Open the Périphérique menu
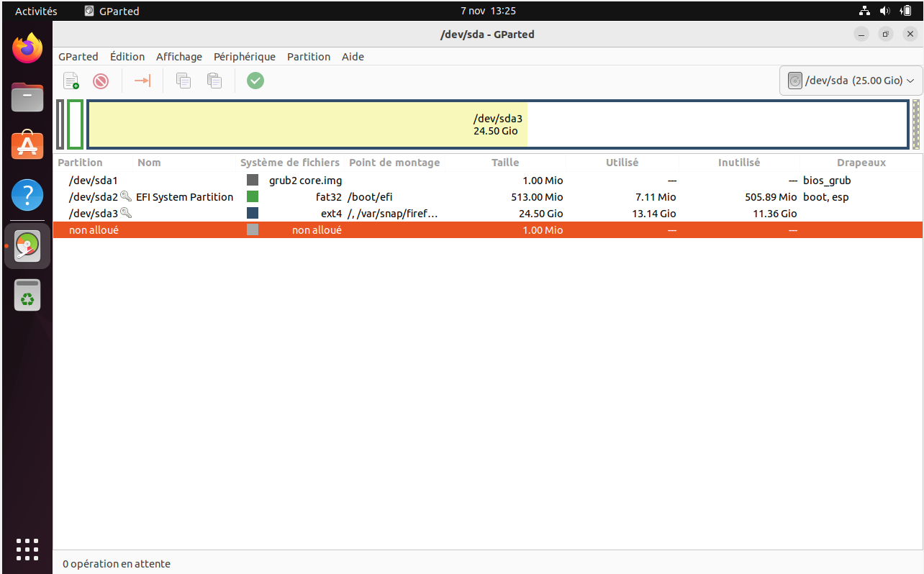 (x=245, y=57)
